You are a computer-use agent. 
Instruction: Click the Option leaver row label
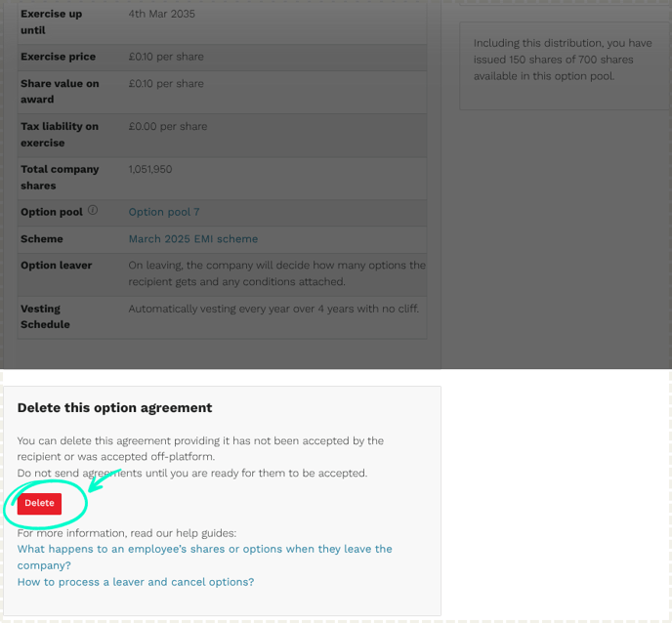tap(56, 266)
